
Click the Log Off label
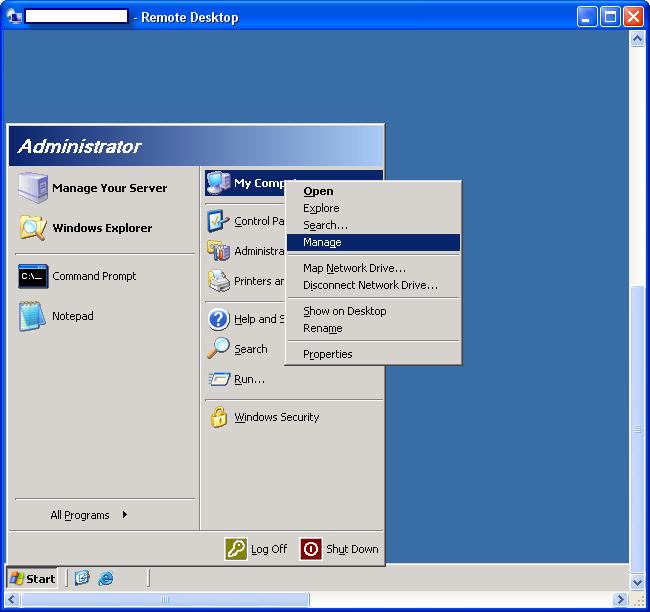pyautogui.click(x=269, y=549)
